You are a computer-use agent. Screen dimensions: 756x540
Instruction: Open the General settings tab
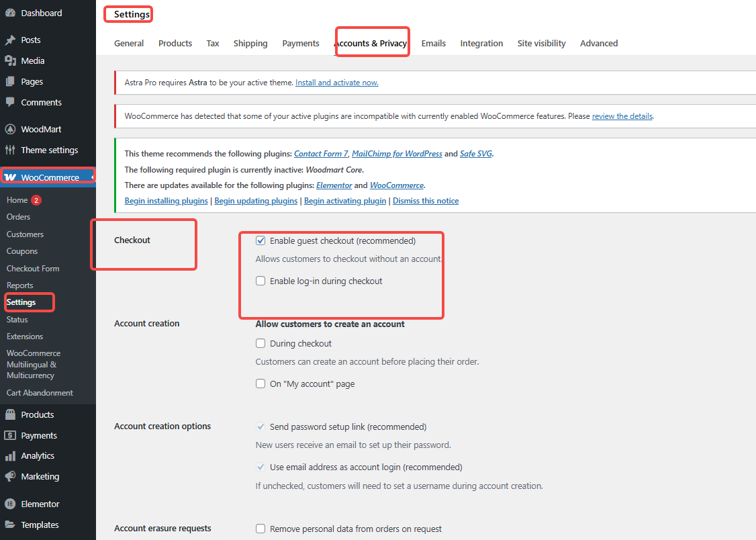[129, 44]
